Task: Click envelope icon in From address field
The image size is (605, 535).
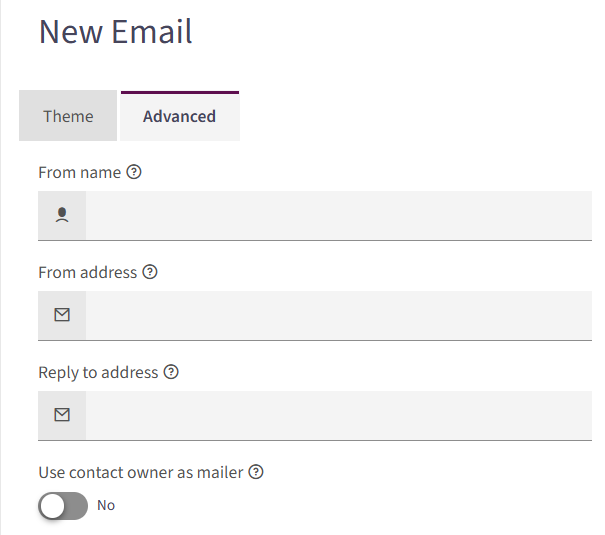Action: pos(62,315)
